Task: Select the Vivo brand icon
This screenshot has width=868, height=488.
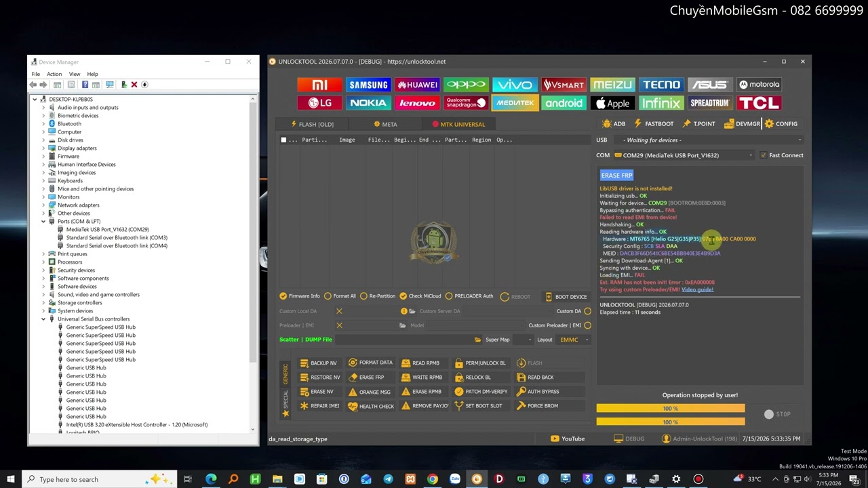Action: [515, 85]
